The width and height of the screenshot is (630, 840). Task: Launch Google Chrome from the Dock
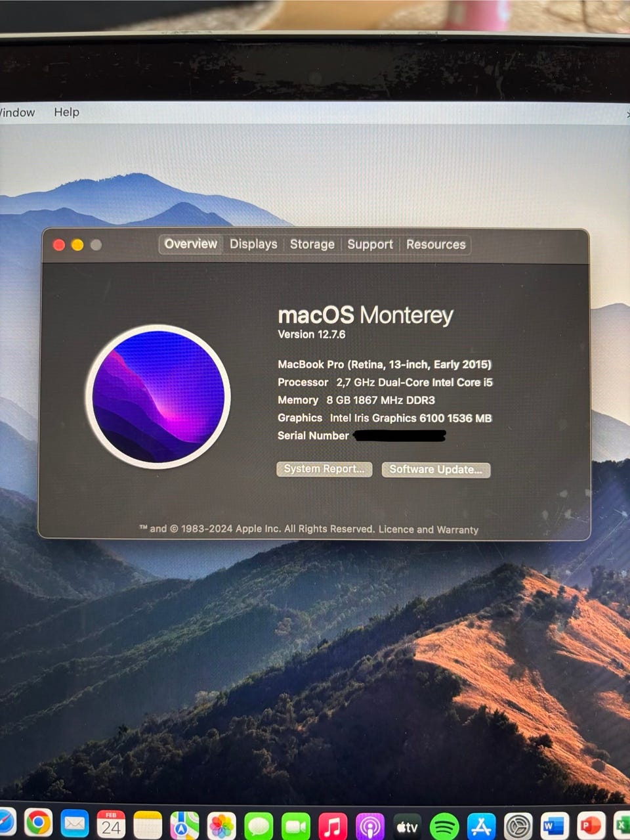click(38, 823)
